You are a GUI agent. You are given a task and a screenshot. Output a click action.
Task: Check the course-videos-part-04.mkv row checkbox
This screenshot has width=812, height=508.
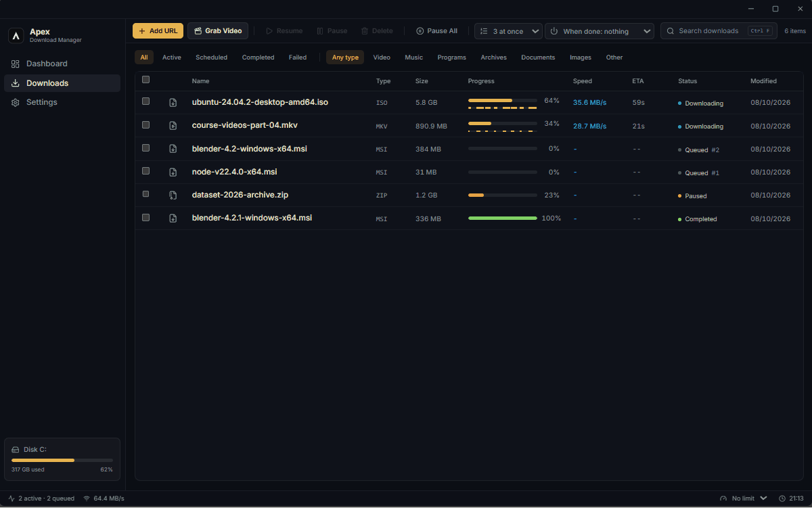click(x=145, y=125)
